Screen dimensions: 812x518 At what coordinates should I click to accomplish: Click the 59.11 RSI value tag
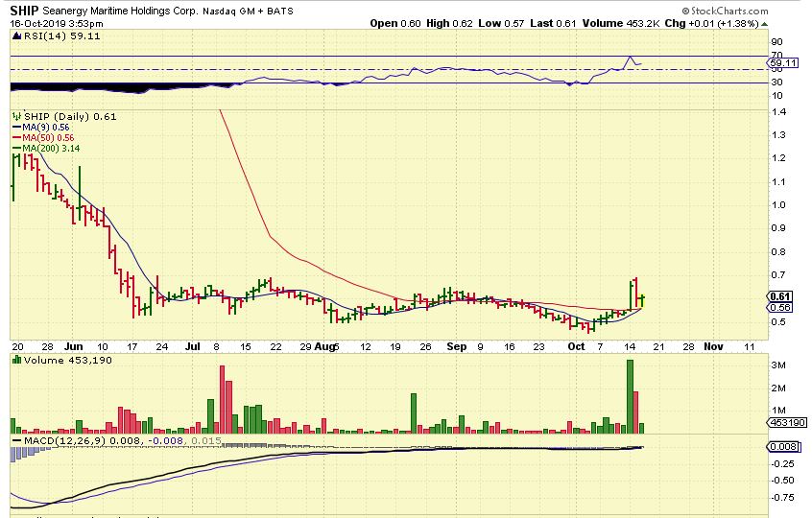(x=782, y=63)
